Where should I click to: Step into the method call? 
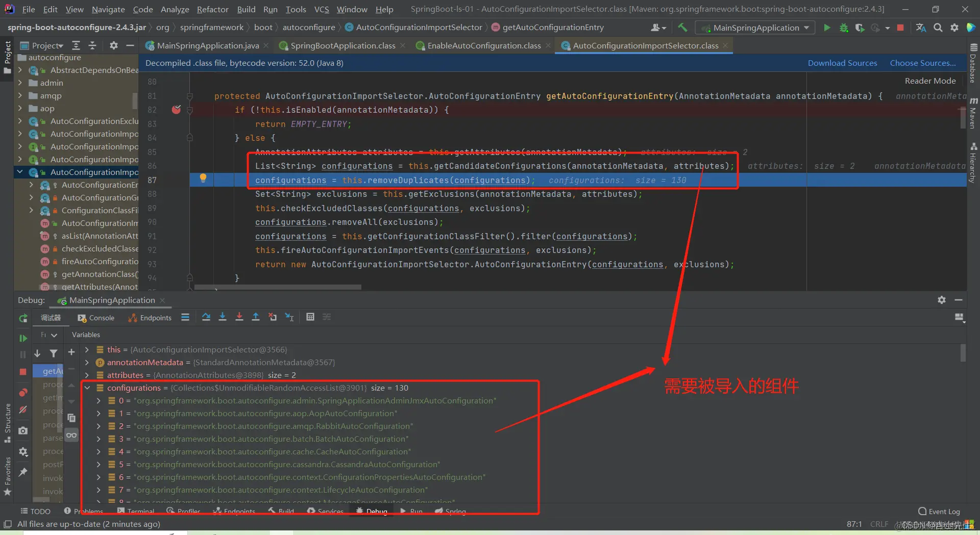tap(223, 317)
